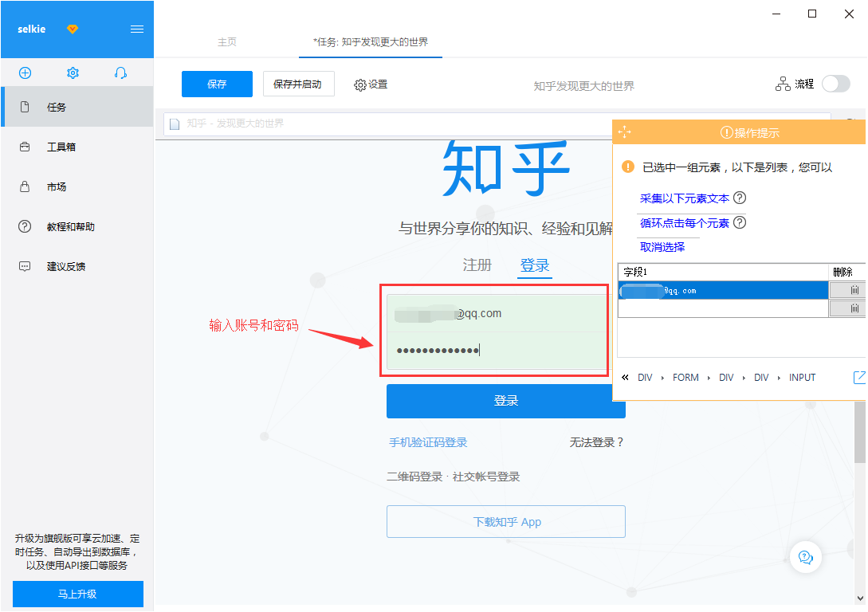Click the 马上升级 upgrade button
The image size is (868, 612).
pos(78,594)
